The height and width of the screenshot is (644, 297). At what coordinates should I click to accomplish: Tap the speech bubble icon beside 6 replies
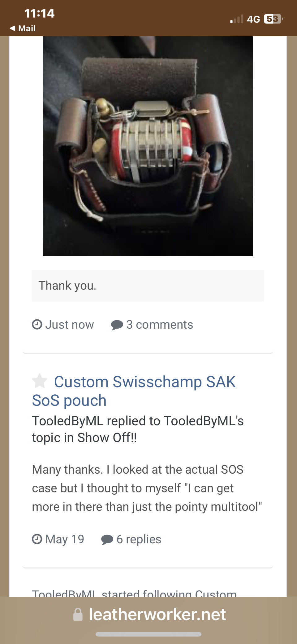(107, 540)
